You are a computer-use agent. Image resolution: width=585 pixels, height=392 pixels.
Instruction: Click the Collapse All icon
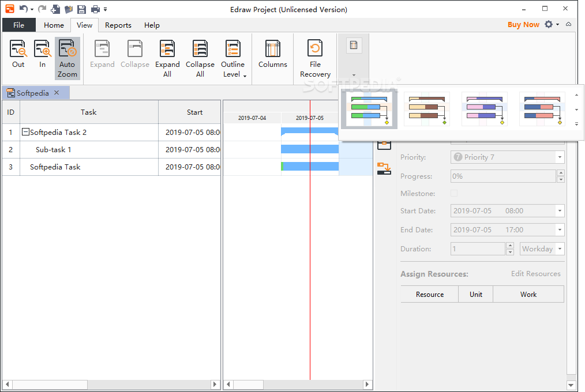[200, 58]
